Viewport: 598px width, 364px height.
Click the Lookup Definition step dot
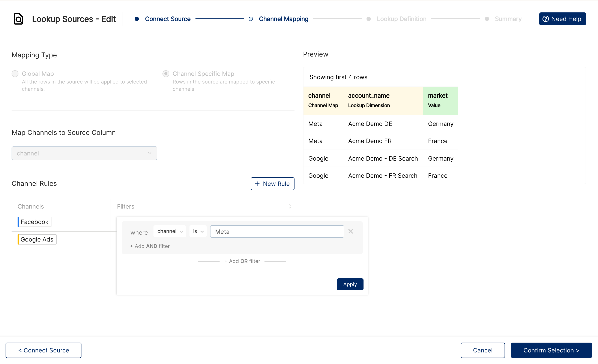[x=368, y=19]
